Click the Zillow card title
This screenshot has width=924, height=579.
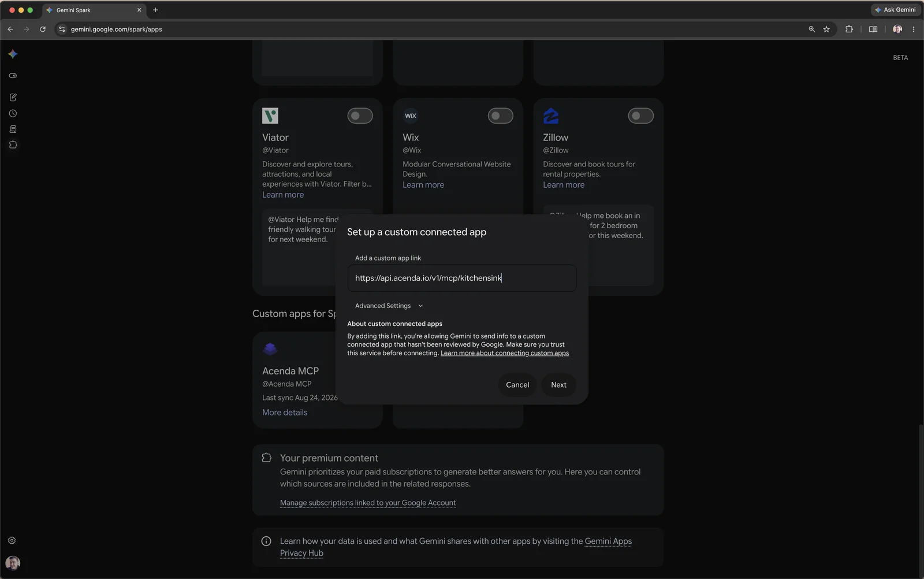(556, 138)
